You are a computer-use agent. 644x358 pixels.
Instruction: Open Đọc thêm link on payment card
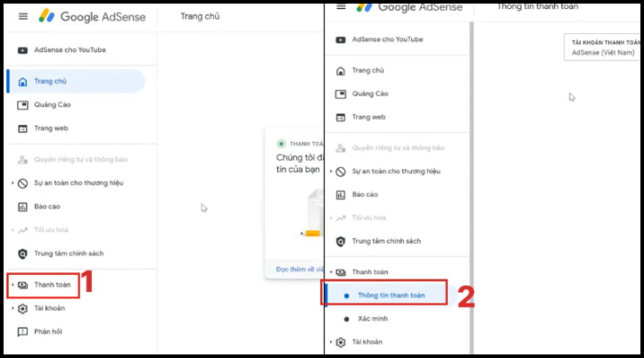(300, 270)
